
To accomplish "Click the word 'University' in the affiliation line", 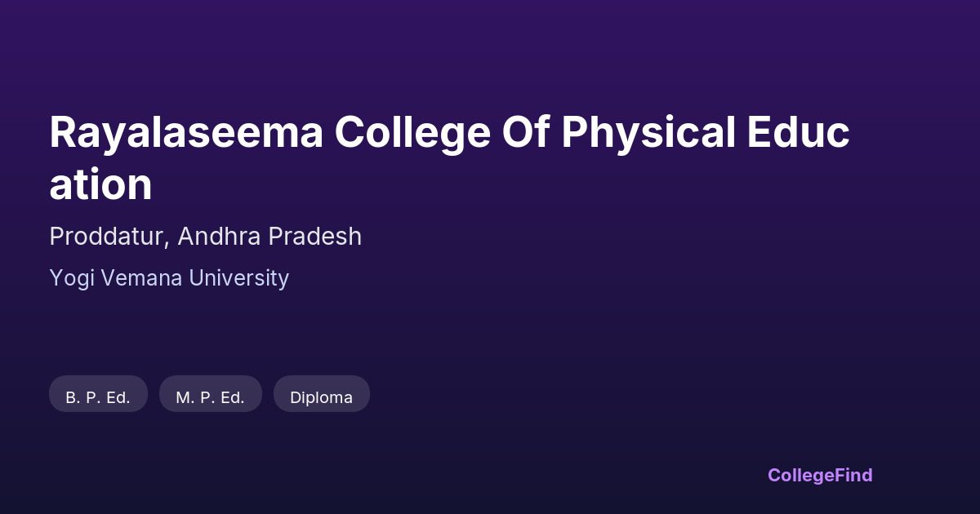I will 238,280.
